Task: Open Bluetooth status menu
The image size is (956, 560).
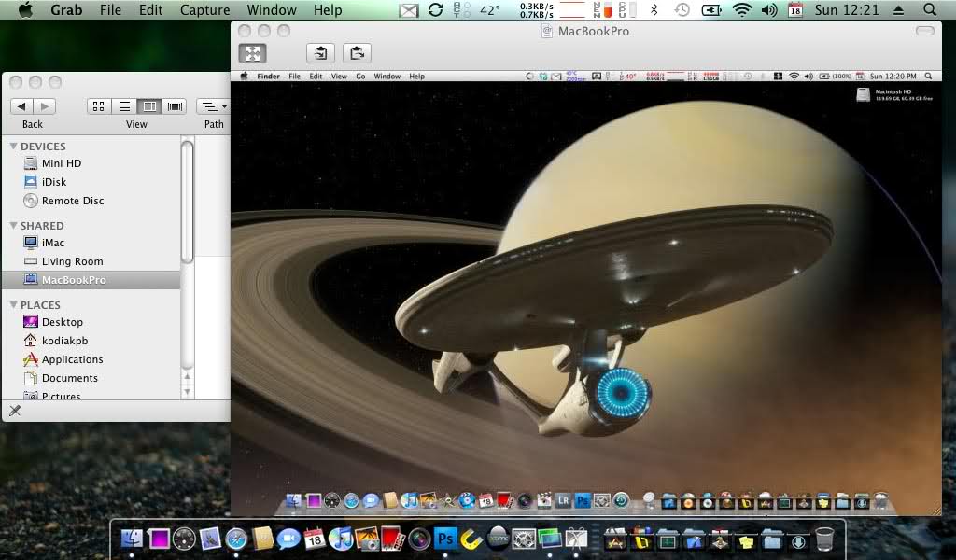Action: coord(654,9)
